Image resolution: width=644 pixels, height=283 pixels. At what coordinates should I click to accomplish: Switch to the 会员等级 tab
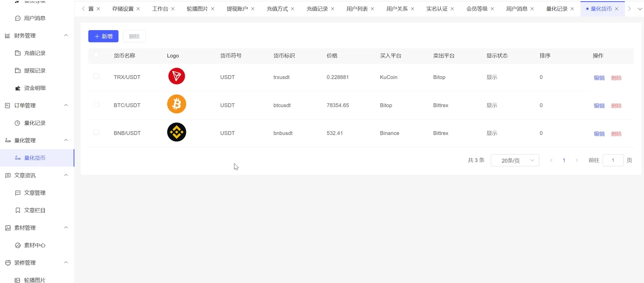(477, 9)
